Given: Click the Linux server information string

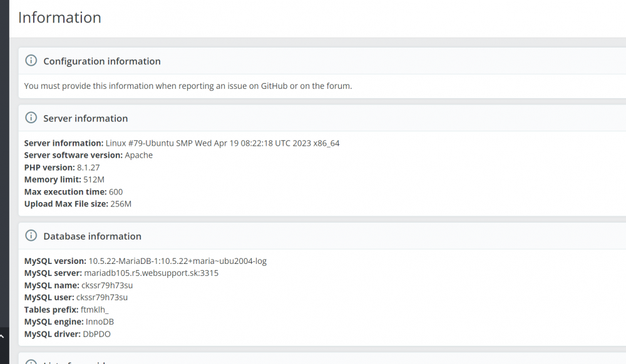Looking at the screenshot, I should click(x=222, y=143).
